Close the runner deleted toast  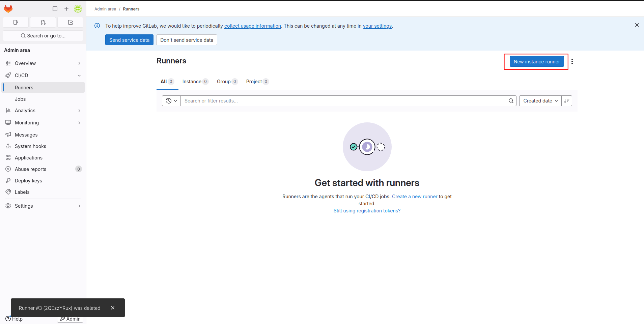113,308
